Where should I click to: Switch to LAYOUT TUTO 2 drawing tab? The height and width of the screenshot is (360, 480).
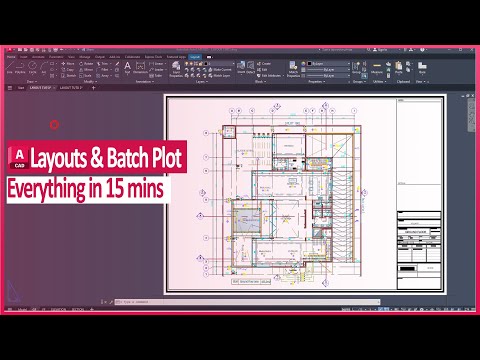click(71, 88)
